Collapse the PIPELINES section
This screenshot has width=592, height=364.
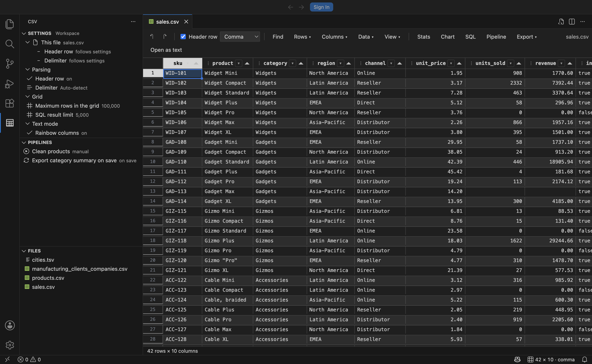pos(24,142)
